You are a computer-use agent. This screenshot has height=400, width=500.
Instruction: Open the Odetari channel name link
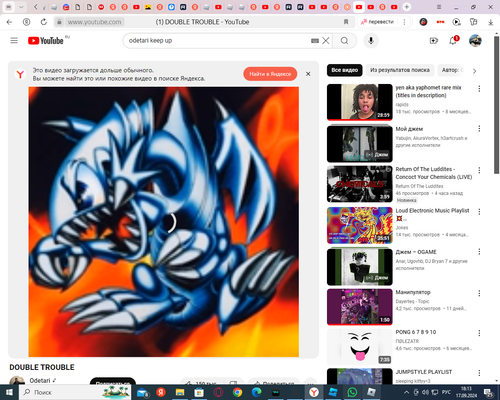(40, 381)
